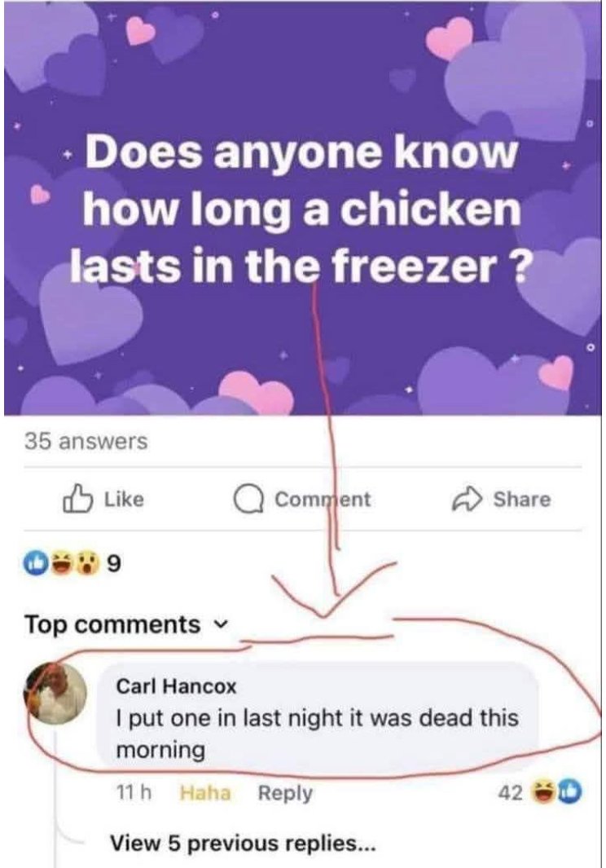The width and height of the screenshot is (606, 868).
Task: Open Carl Hancox name link
Action: pos(176,686)
